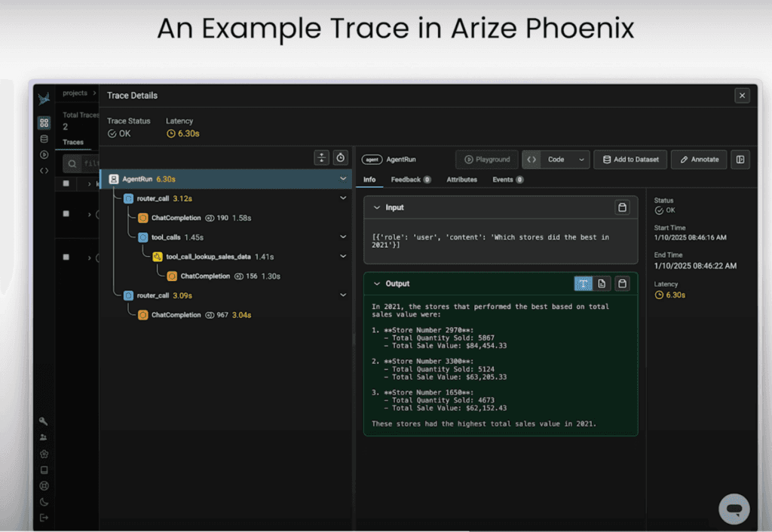The image size is (772, 532).
Task: Click Add to Dataset
Action: click(630, 160)
